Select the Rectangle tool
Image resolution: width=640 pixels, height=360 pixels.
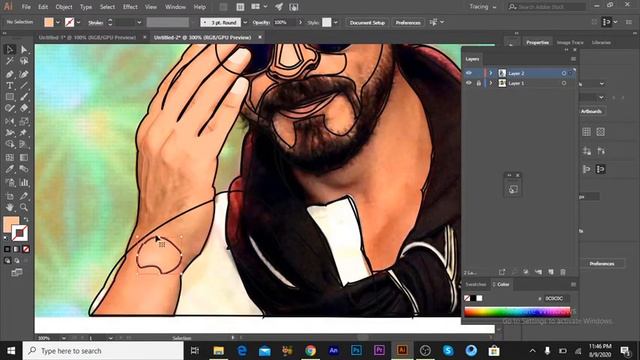pyautogui.click(x=10, y=97)
